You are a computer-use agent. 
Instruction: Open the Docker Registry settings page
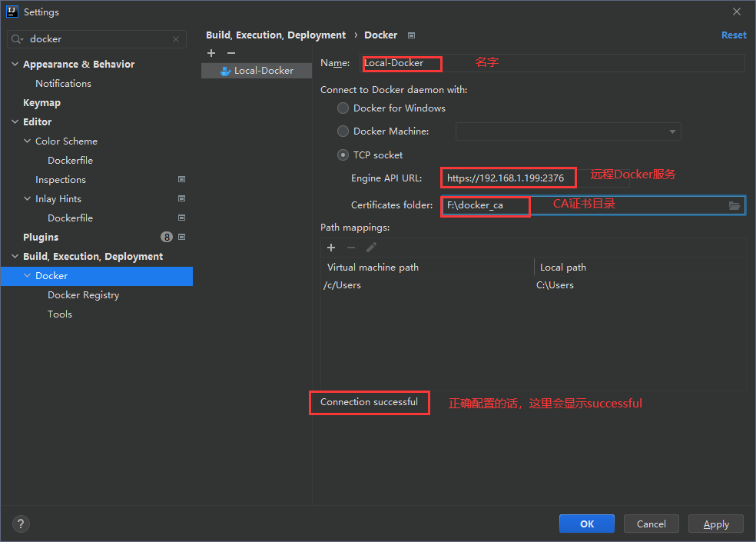(84, 295)
